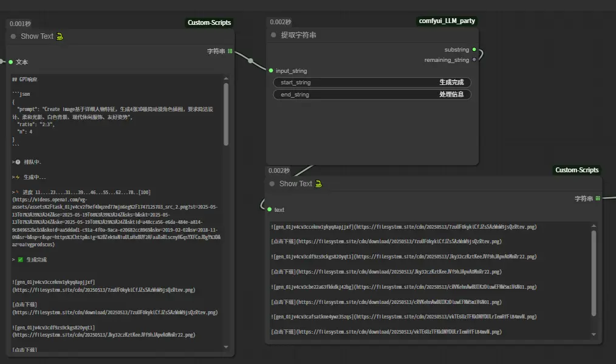Click the snake icon on lower-right Show Text node
This screenshot has width=616, height=364.
coord(318,184)
